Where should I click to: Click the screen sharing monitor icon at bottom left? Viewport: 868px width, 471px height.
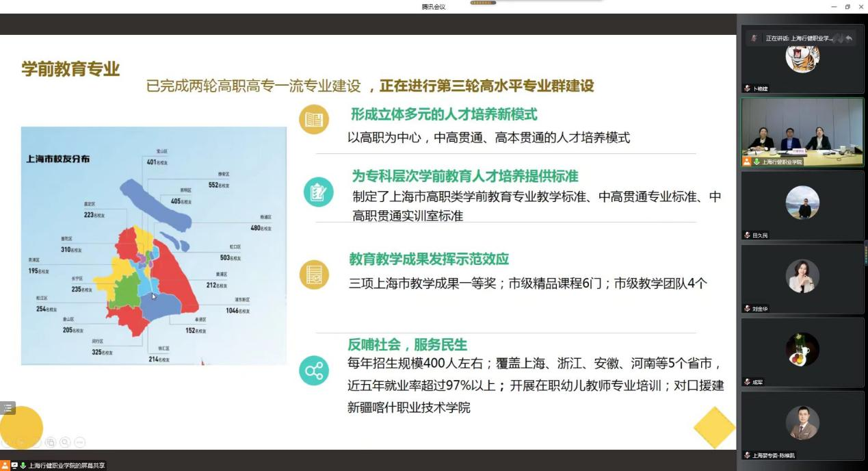[14, 466]
